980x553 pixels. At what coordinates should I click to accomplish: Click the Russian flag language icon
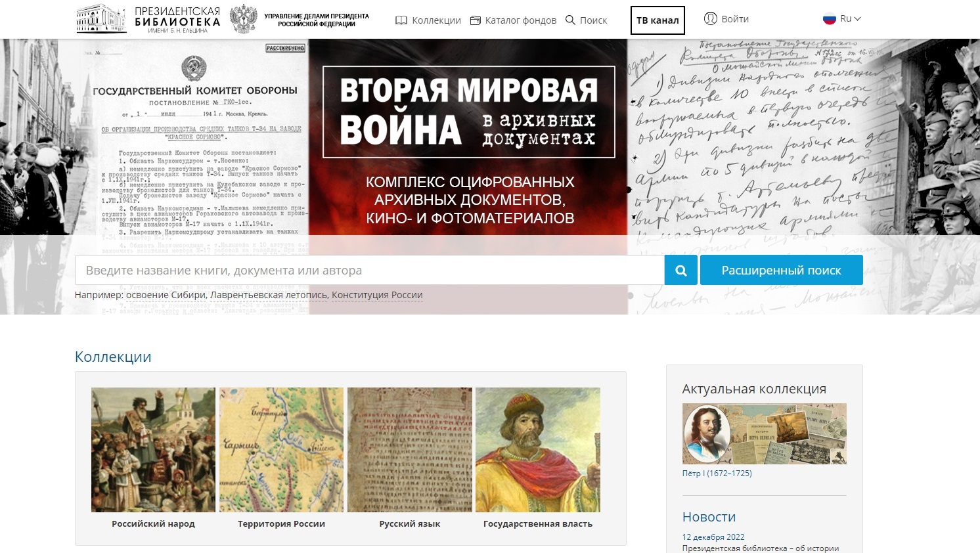(x=830, y=18)
